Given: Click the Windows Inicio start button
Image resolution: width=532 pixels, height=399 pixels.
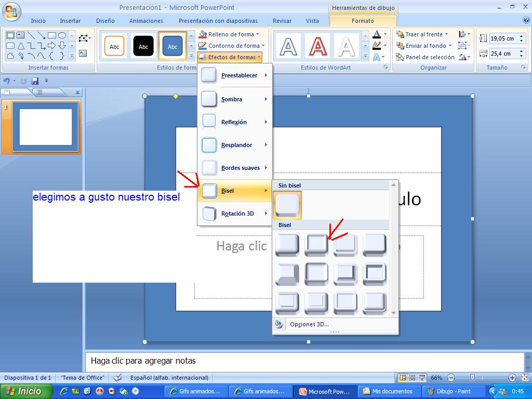Looking at the screenshot, I should (x=26, y=391).
